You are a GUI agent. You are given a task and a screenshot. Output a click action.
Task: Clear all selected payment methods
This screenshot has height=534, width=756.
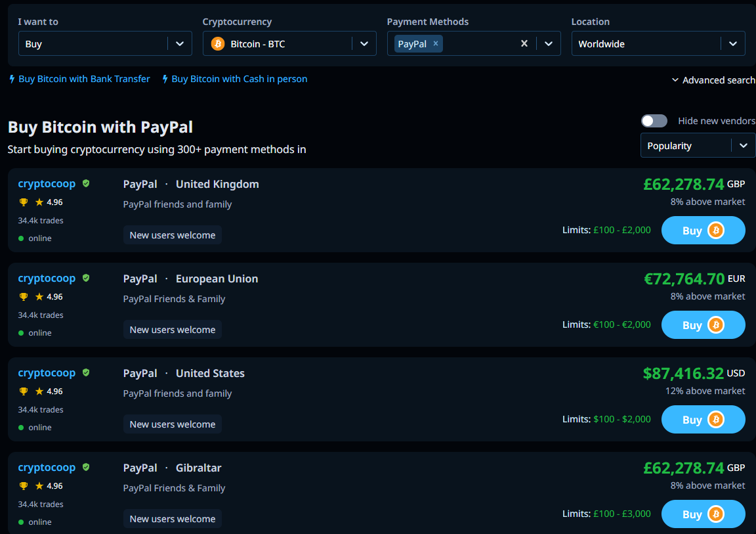[524, 43]
